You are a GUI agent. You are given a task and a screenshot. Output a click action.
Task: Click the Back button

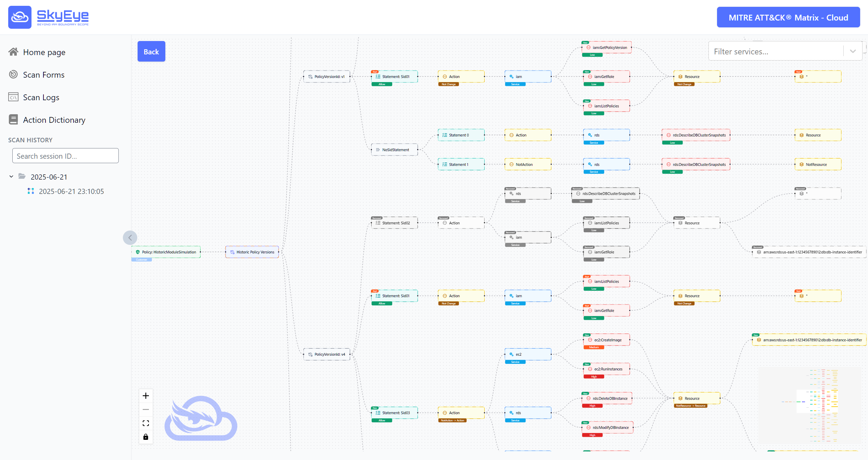(151, 52)
